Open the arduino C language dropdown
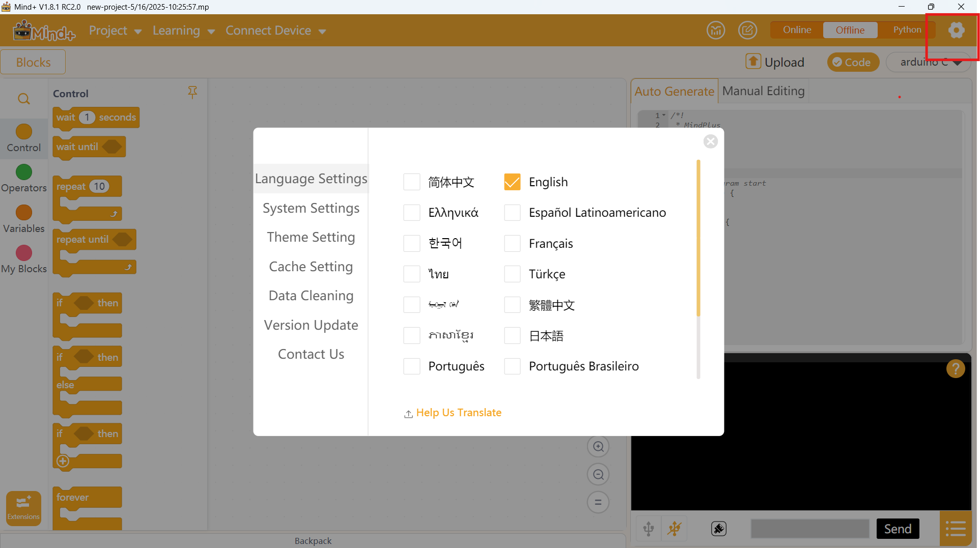 [929, 62]
